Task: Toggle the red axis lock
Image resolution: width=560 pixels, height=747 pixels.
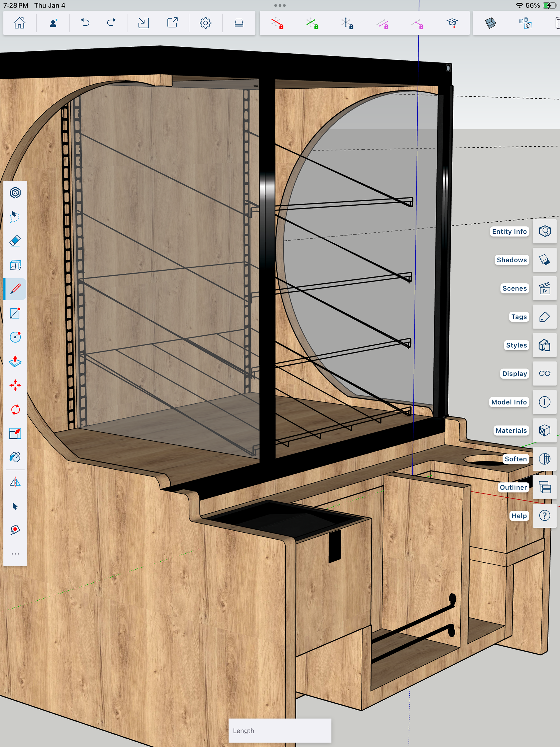Action: (277, 23)
